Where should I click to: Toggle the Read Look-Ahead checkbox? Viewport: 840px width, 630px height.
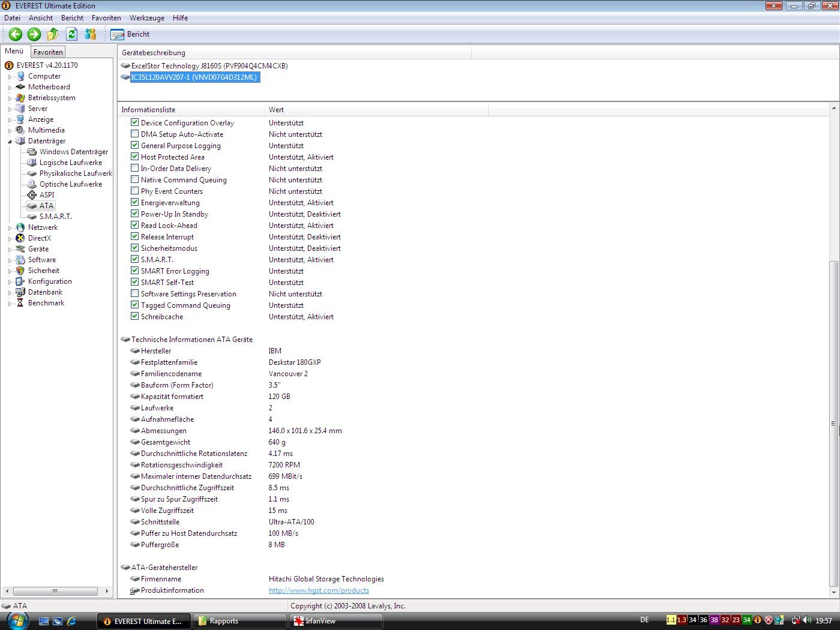(x=135, y=225)
